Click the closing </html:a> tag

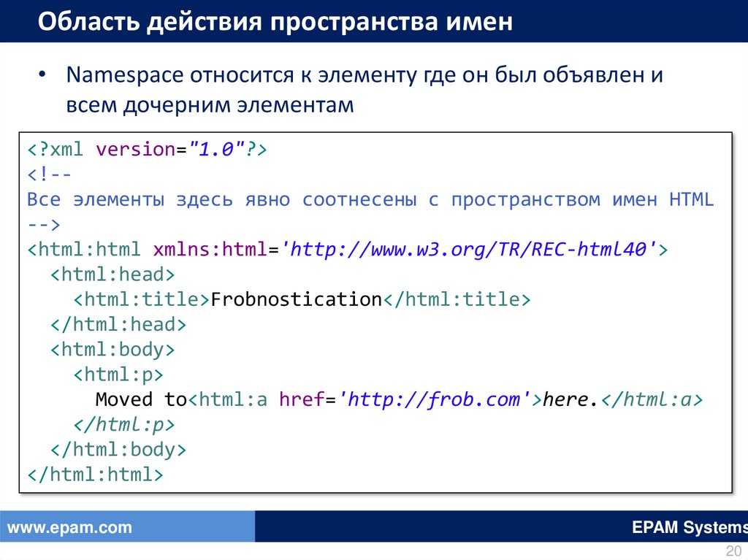[652, 399]
